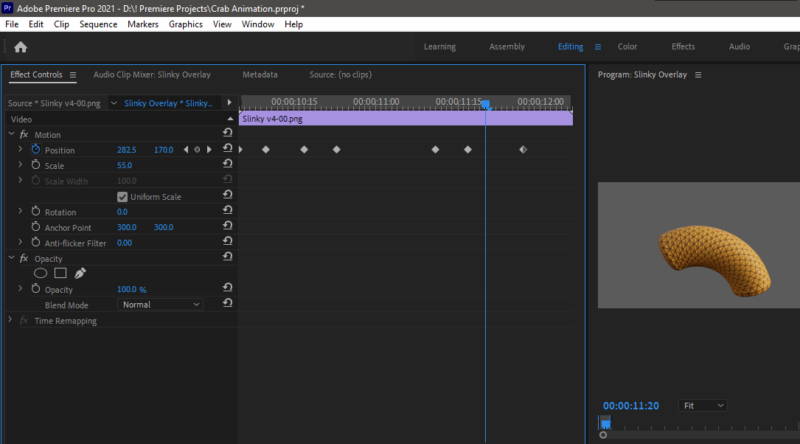
Task: Toggle Anchor Point animation stopwatch
Action: pos(36,227)
